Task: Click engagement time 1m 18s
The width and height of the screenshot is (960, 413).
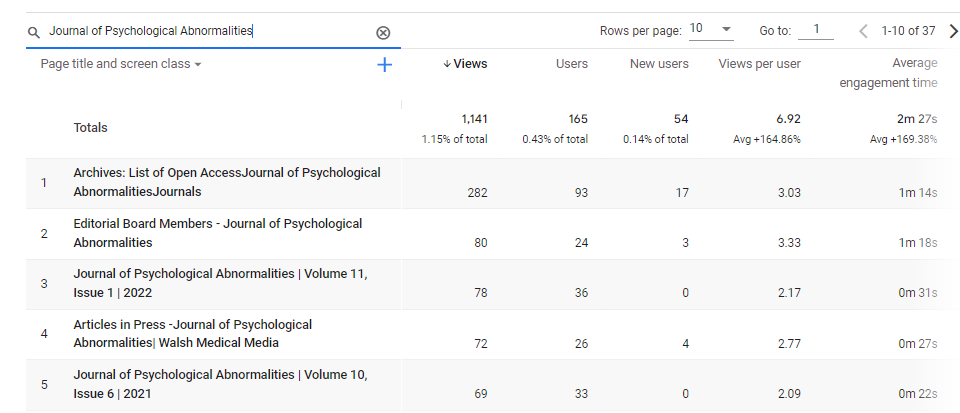Action: 918,243
